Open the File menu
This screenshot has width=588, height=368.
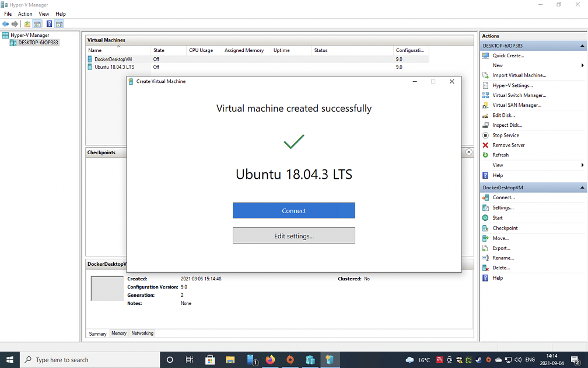click(8, 14)
